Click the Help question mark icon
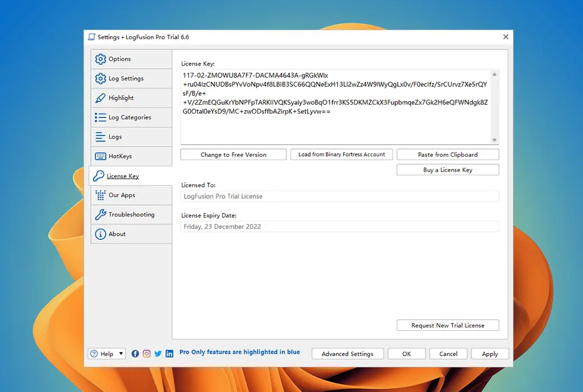Image resolution: width=583 pixels, height=392 pixels. [94, 354]
